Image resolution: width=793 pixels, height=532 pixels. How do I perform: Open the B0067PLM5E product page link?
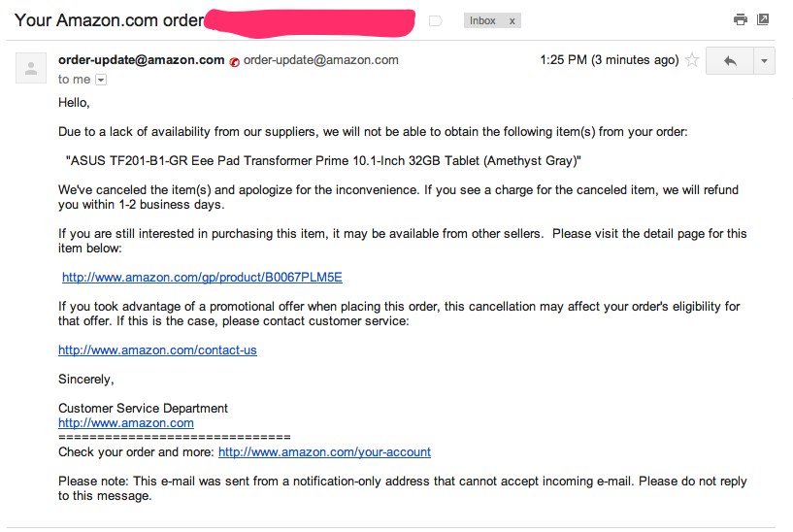tap(202, 277)
